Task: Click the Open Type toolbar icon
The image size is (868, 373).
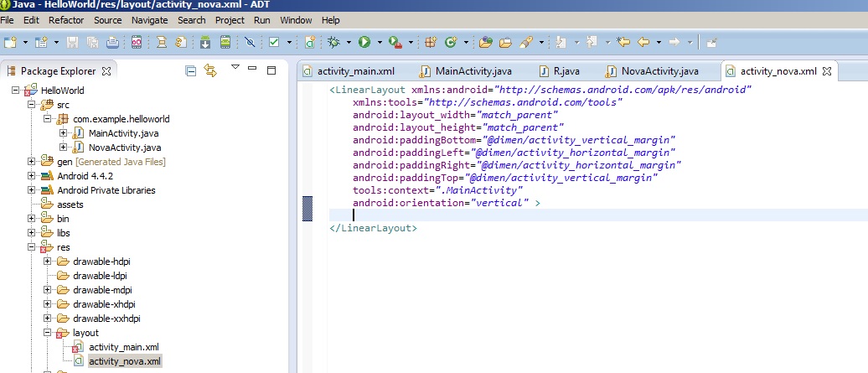Action: pos(485,42)
